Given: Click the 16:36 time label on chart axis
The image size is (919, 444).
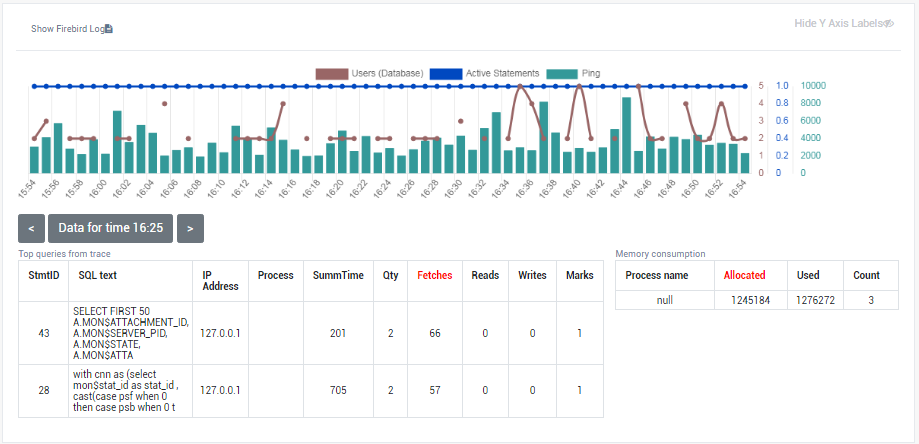Looking at the screenshot, I should pos(524,189).
